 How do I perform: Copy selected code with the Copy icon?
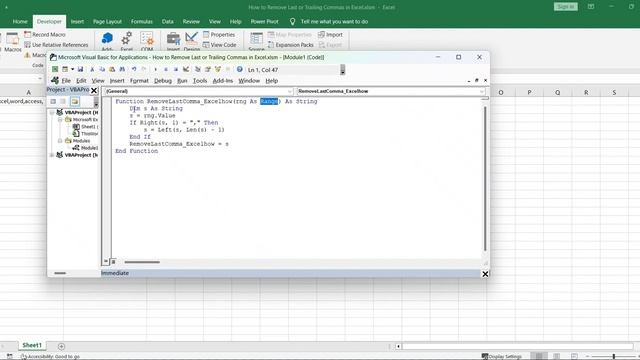click(x=102, y=69)
